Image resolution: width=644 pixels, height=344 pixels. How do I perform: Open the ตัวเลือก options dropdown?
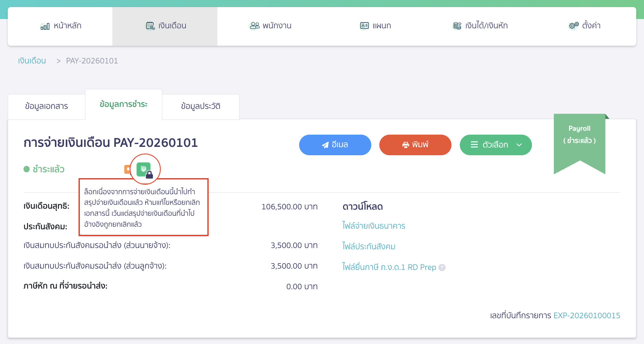(x=496, y=145)
